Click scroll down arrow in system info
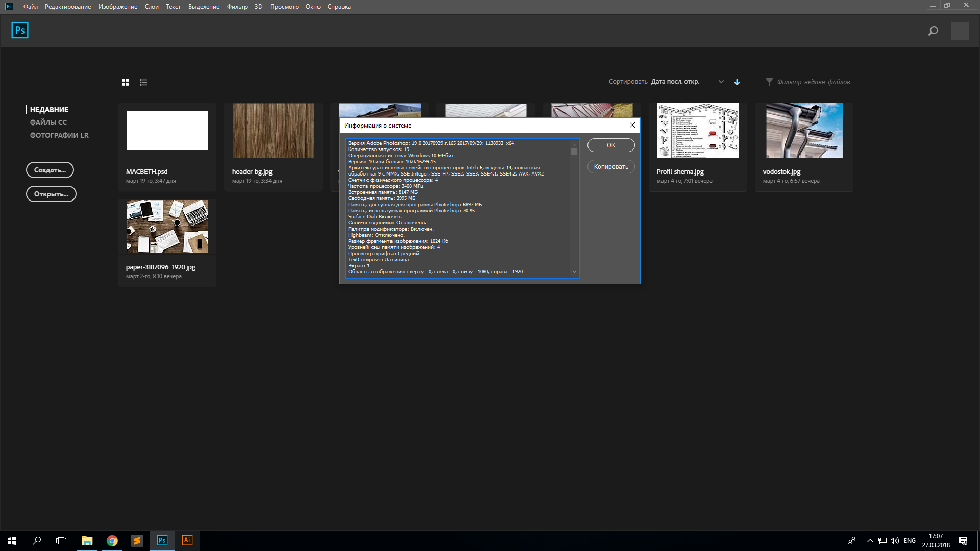The image size is (980, 551). point(574,272)
